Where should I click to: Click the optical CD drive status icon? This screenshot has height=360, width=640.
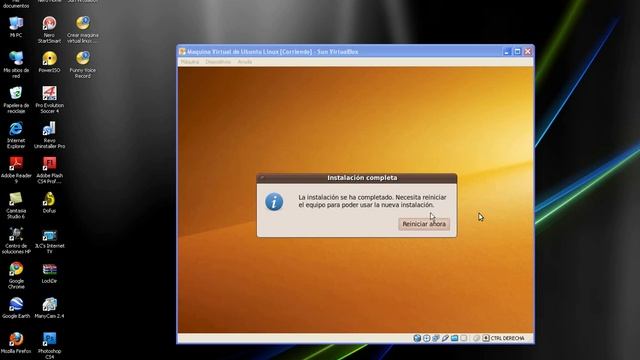[x=427, y=338]
